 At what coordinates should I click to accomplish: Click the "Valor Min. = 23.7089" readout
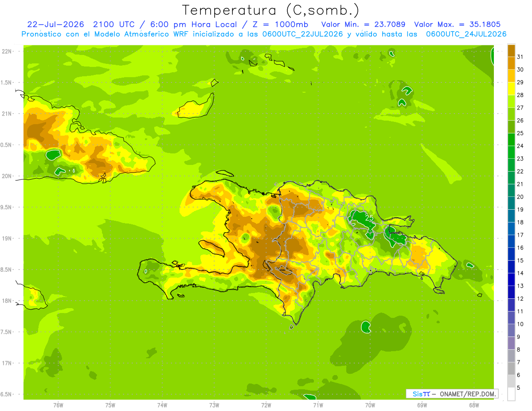click(364, 24)
